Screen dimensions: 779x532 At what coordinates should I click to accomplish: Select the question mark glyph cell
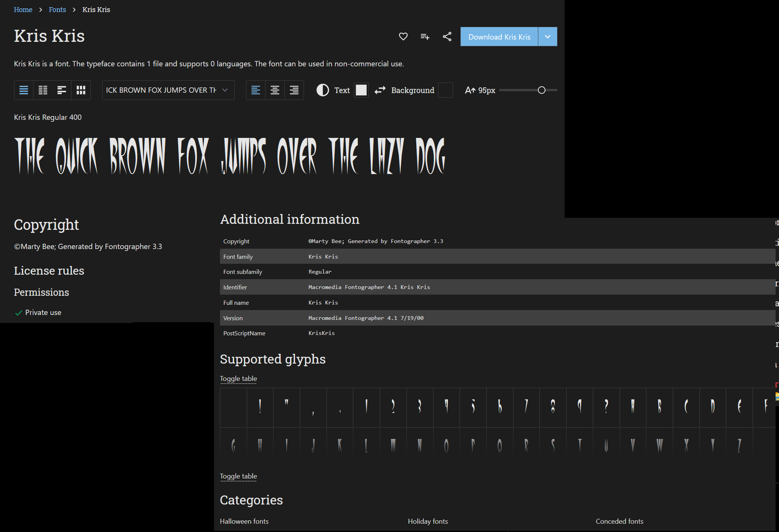point(606,408)
